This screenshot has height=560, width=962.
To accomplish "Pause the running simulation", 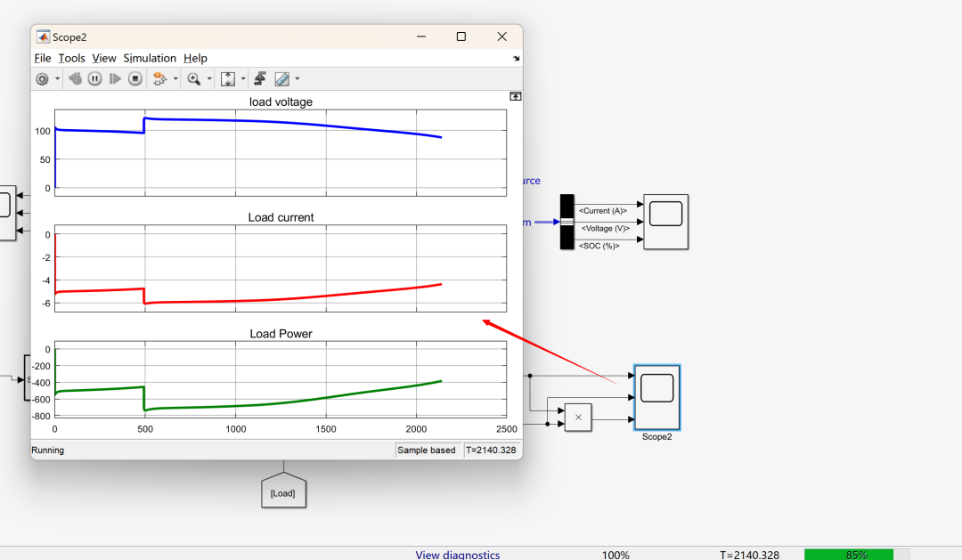I will coord(94,79).
